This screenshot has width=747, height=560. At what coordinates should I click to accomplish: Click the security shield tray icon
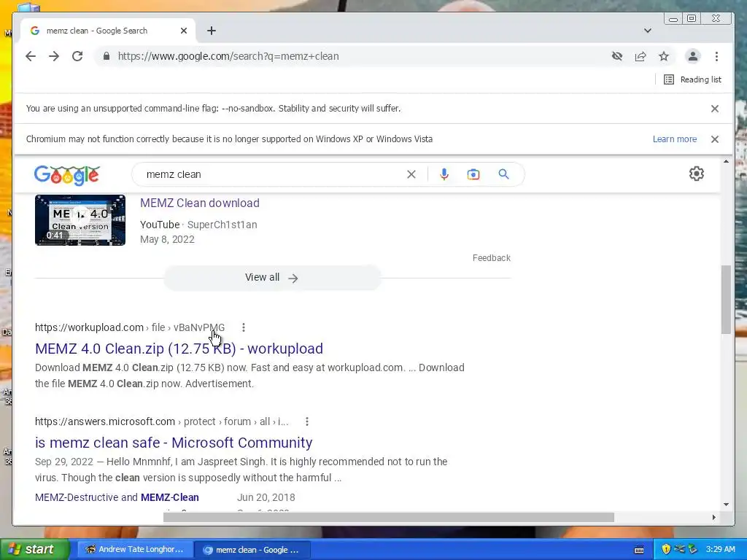click(x=666, y=550)
